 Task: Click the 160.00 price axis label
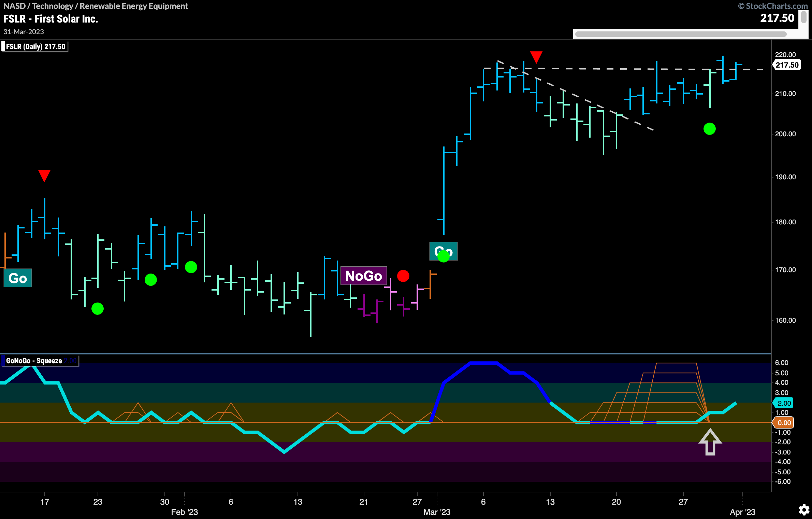click(785, 320)
